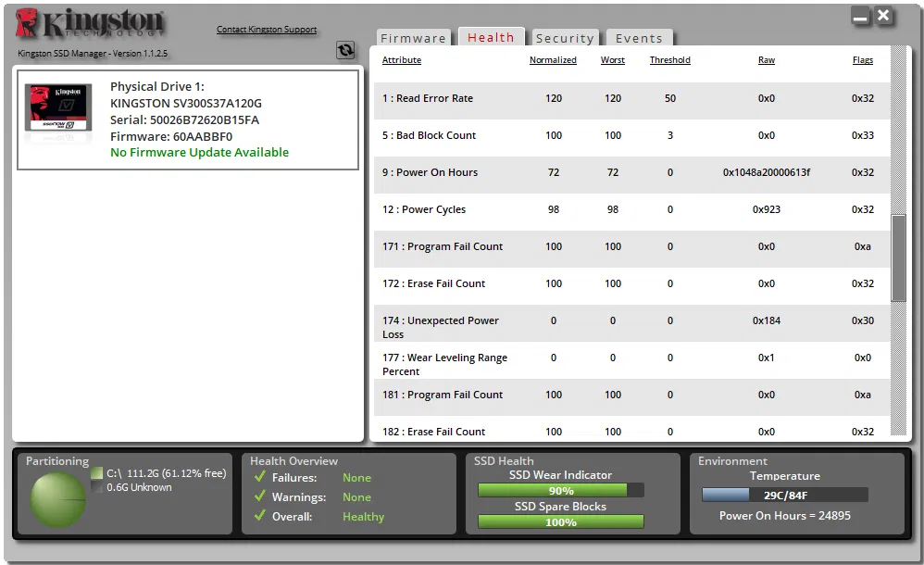This screenshot has width=924, height=565.
Task: Click 'C:\ 111.2G (61.12% free)' label
Action: click(x=166, y=473)
